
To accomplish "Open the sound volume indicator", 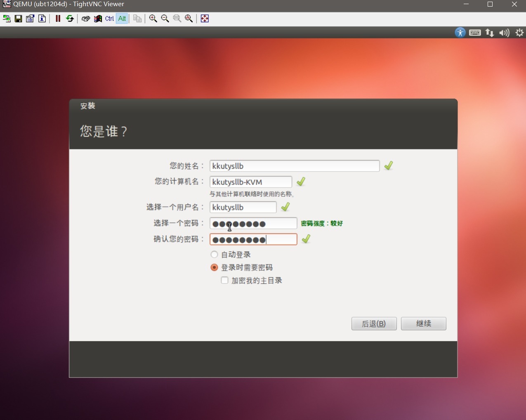I will click(x=504, y=33).
